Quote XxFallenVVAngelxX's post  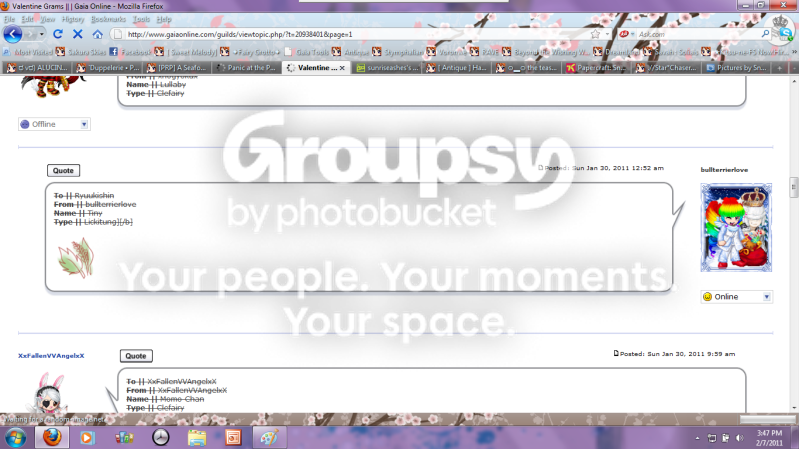click(x=136, y=356)
